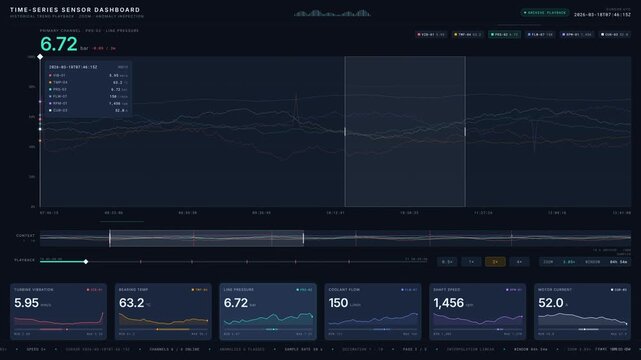Click the playback progress slider handle

(x=85, y=262)
